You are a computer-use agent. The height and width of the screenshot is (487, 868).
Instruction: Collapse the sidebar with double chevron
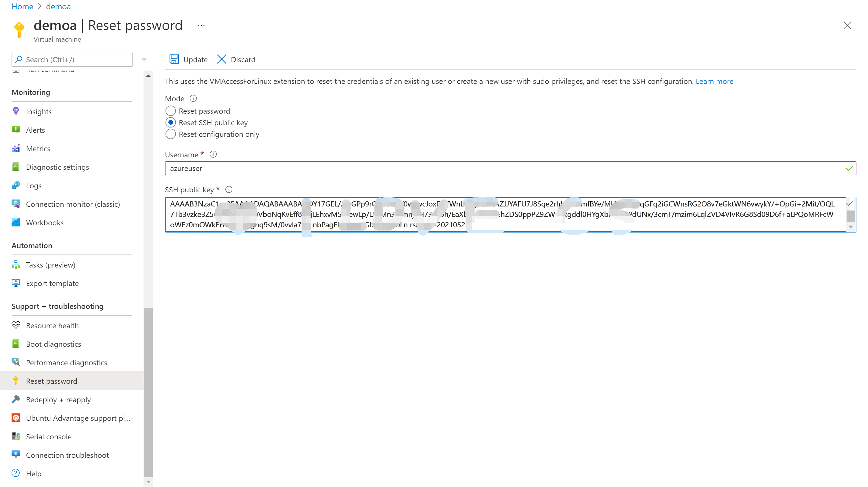[x=144, y=60]
